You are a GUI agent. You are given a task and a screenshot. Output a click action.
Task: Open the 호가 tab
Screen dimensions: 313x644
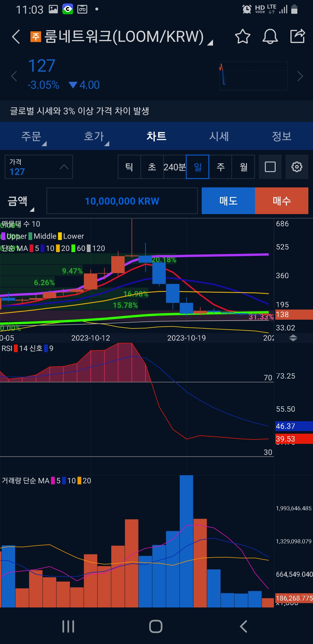click(x=94, y=136)
